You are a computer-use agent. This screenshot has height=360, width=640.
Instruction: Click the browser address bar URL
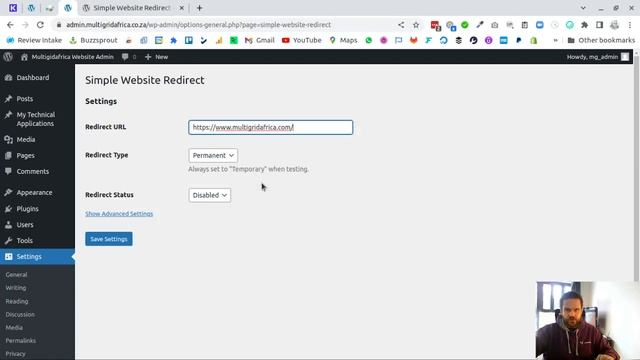(x=198, y=25)
